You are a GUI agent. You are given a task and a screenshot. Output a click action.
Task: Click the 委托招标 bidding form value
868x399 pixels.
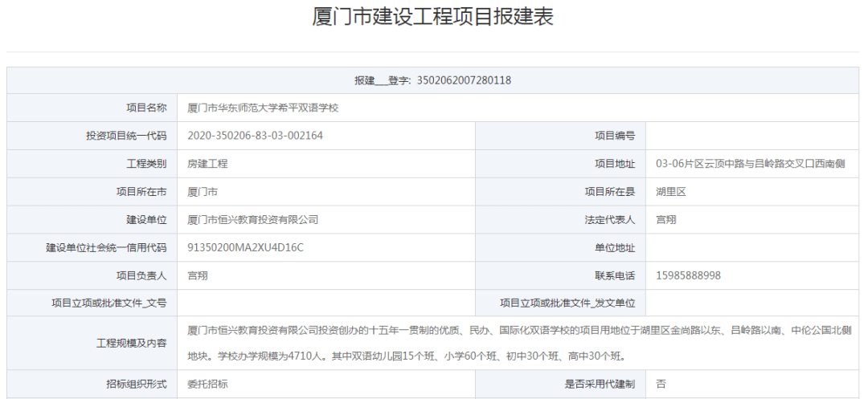click(x=207, y=385)
